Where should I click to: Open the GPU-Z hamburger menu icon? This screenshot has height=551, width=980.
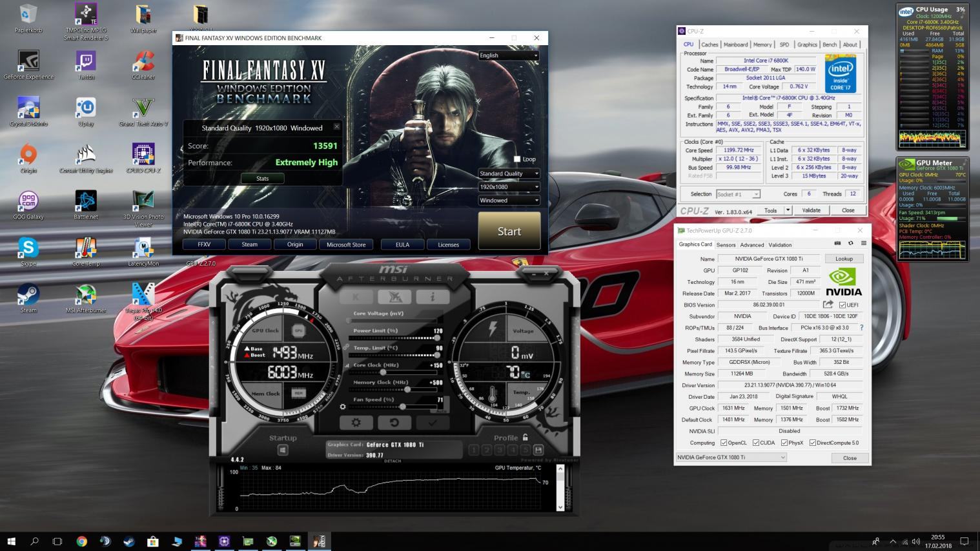click(863, 243)
